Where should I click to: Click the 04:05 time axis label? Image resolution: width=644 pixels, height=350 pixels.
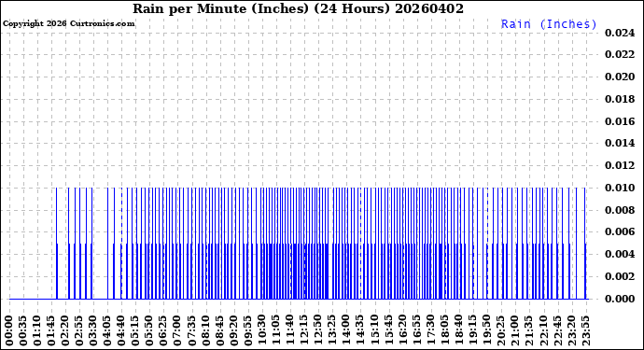(x=107, y=330)
